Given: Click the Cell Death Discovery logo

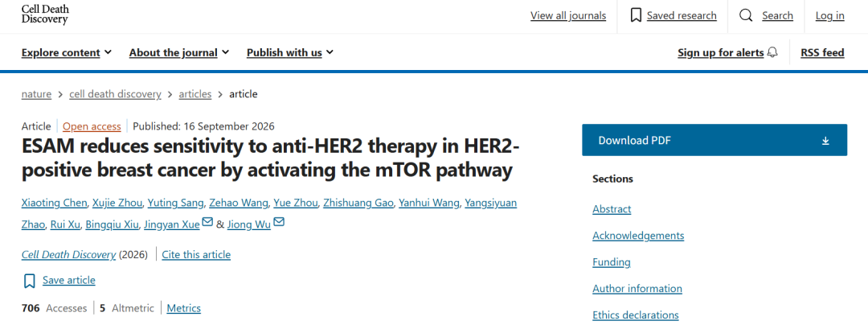Looking at the screenshot, I should (45, 14).
